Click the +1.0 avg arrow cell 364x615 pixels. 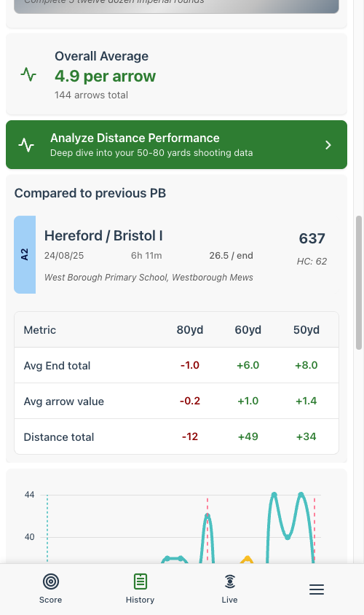click(x=248, y=401)
